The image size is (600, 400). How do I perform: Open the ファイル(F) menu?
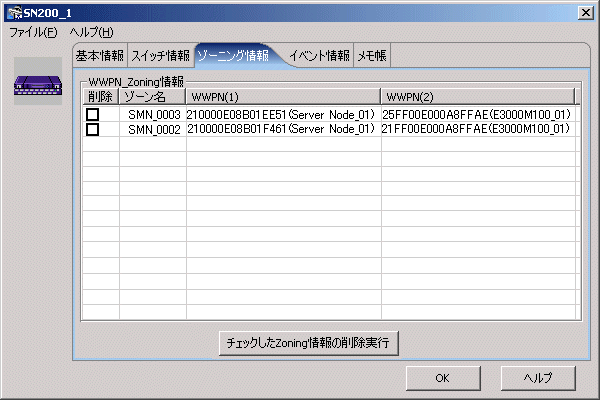click(x=33, y=33)
